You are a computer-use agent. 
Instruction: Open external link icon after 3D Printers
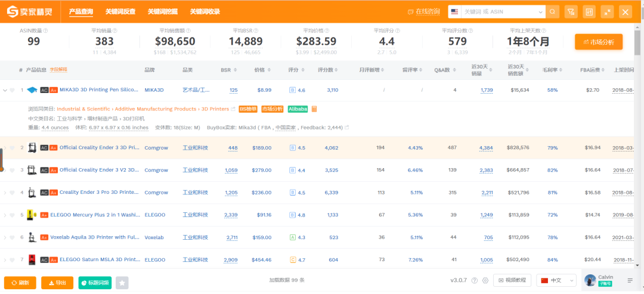pyautogui.click(x=233, y=109)
